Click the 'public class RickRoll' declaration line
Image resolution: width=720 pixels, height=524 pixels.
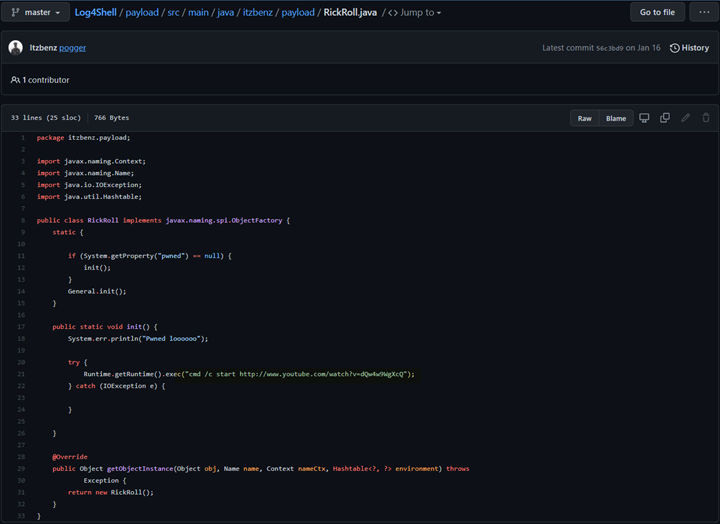(163, 220)
